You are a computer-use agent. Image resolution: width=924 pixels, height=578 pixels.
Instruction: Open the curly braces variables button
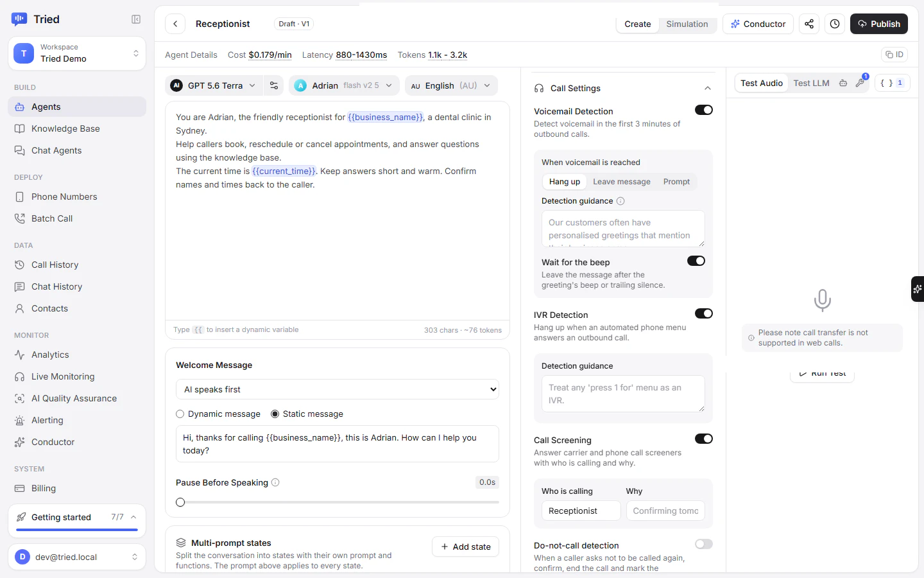click(x=892, y=83)
